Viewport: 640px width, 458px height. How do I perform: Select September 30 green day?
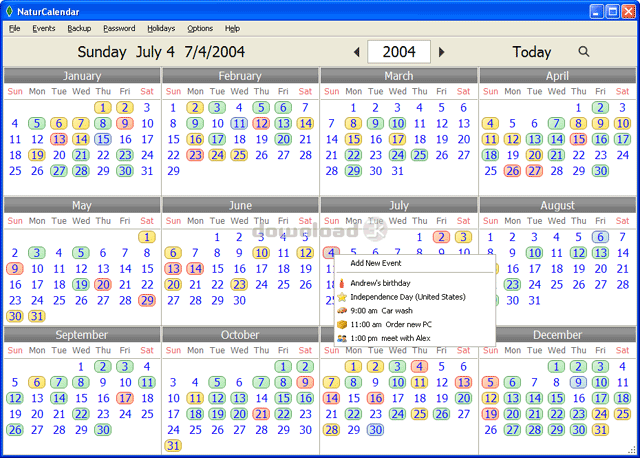tap(103, 430)
